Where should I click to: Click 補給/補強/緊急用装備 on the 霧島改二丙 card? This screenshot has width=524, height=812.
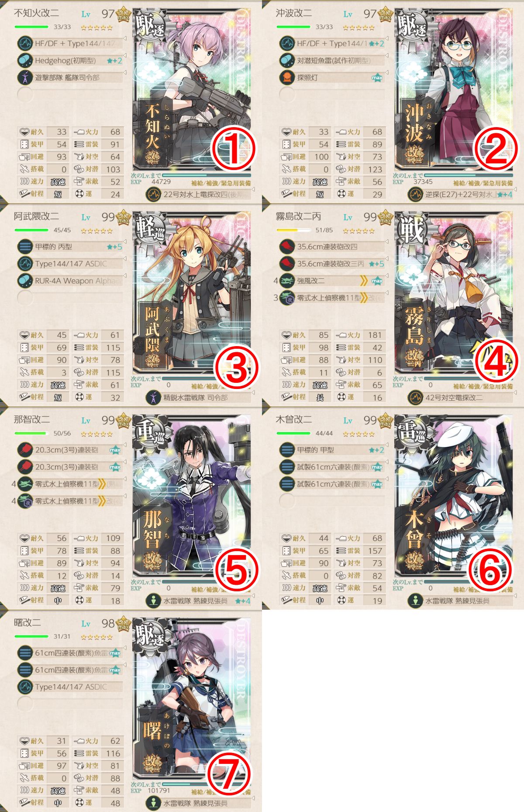pyautogui.click(x=483, y=386)
